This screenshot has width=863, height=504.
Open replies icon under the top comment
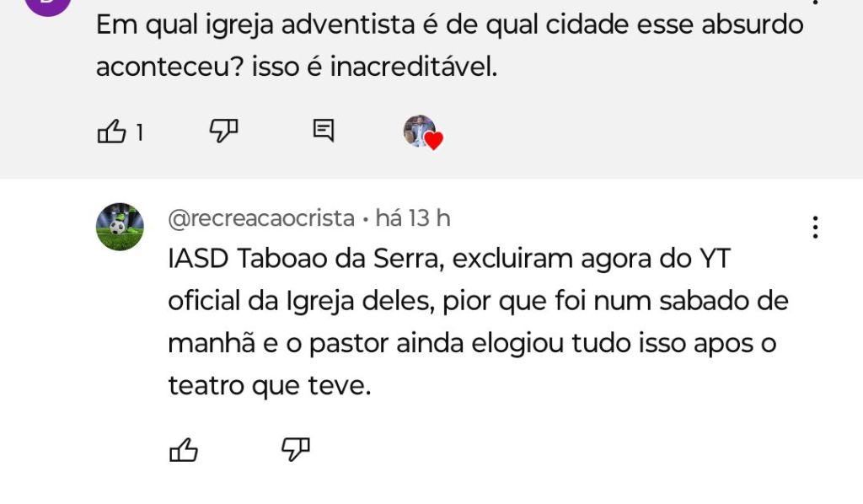[x=324, y=131]
